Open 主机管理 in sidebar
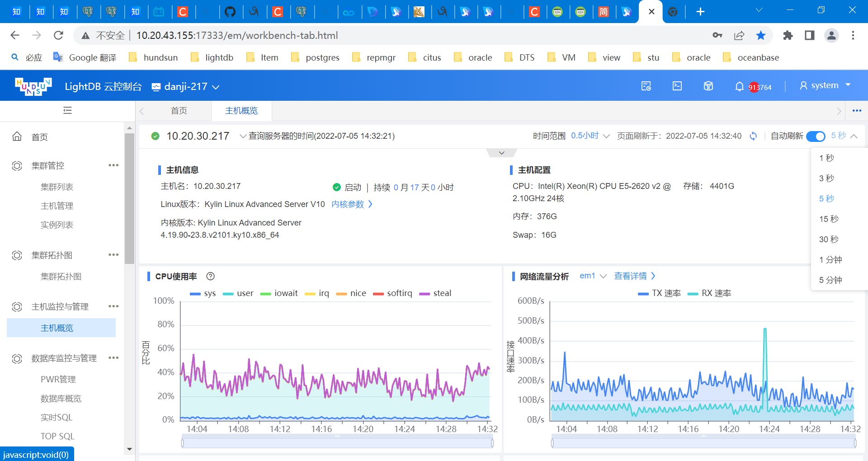The image size is (868, 461). click(x=57, y=206)
